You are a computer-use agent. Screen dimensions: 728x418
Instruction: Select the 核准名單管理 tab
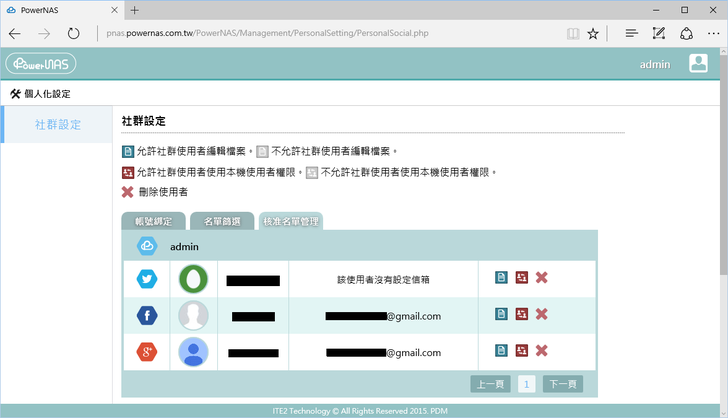coord(290,221)
